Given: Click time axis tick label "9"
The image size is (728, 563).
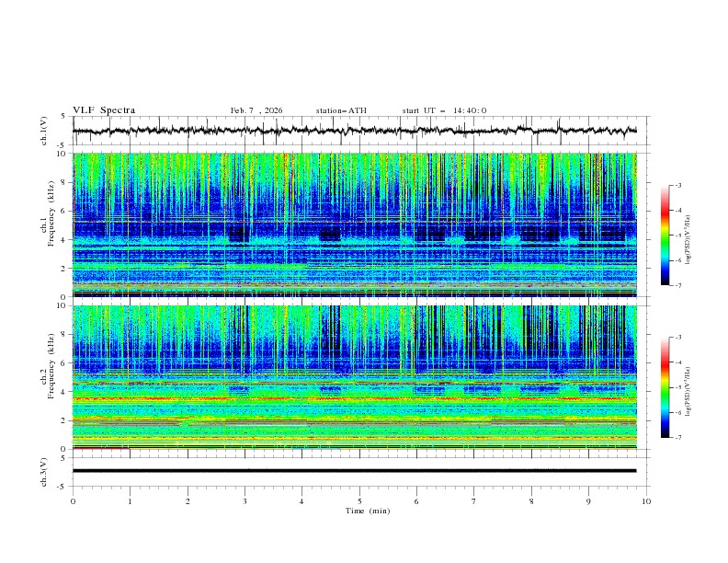Looking at the screenshot, I should tap(588, 501).
